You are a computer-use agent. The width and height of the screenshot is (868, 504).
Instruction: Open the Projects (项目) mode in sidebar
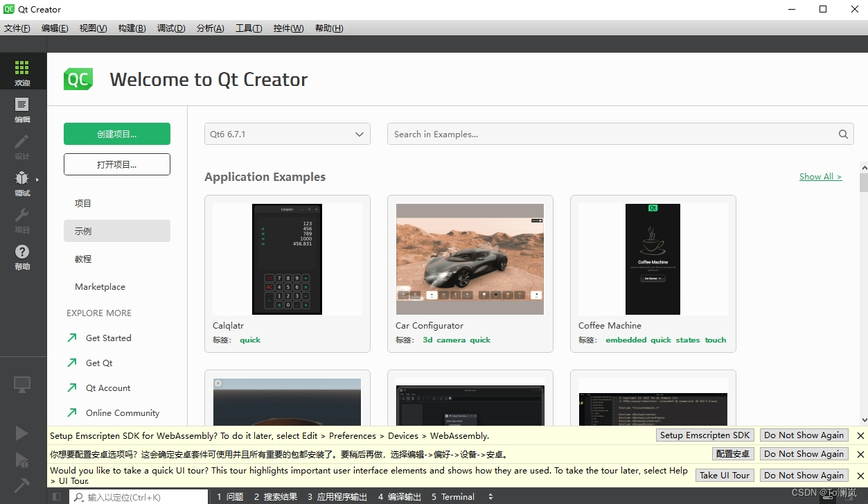[x=23, y=220]
